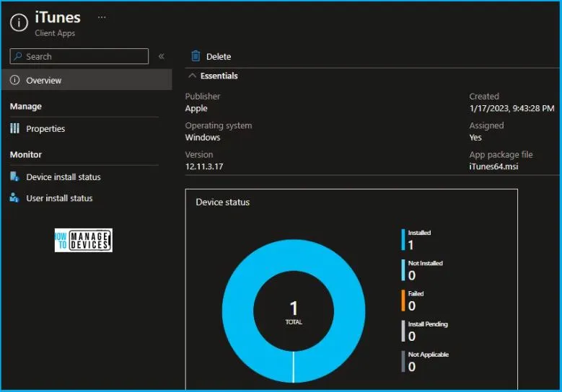Click the Properties bars icon
Image resolution: width=562 pixels, height=392 pixels.
click(x=14, y=128)
